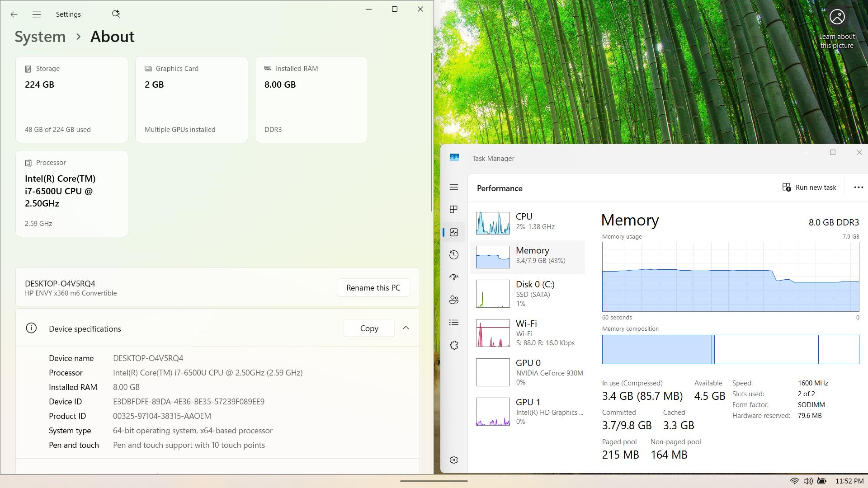The height and width of the screenshot is (488, 868).
Task: Click the Settings search icon
Action: [x=116, y=14]
